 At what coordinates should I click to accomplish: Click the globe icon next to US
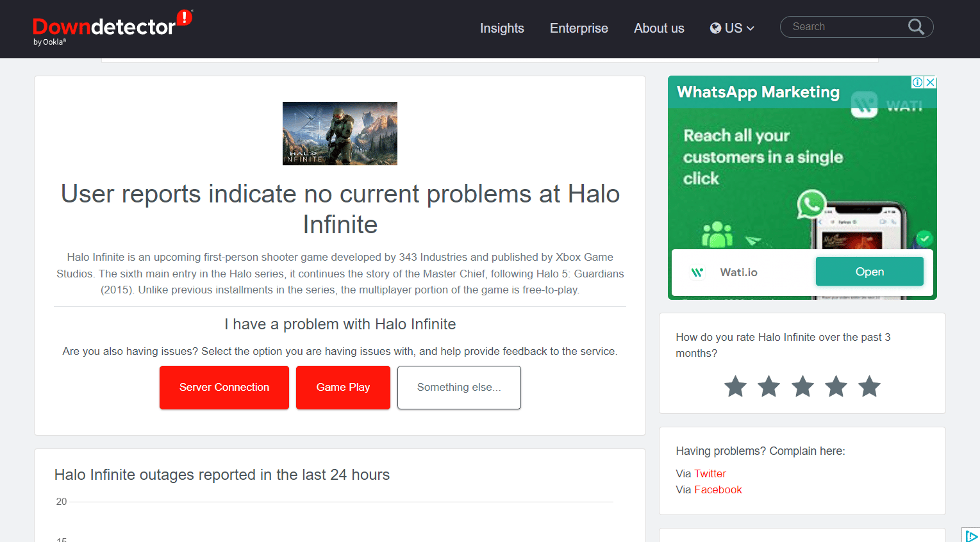(x=715, y=28)
